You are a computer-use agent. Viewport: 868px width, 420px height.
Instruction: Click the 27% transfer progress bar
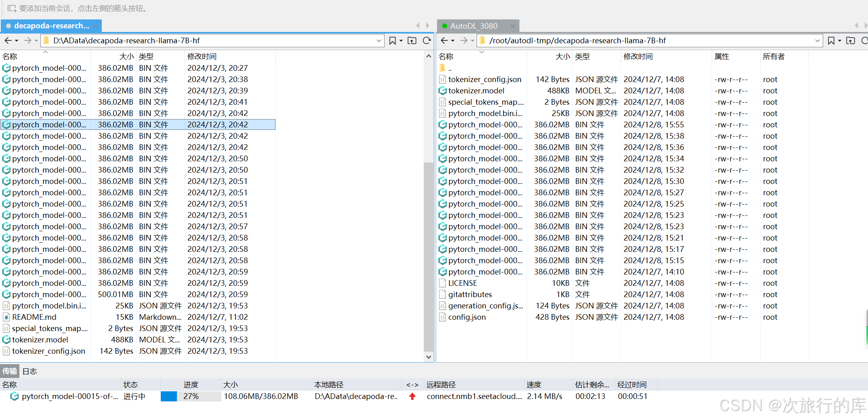click(191, 397)
